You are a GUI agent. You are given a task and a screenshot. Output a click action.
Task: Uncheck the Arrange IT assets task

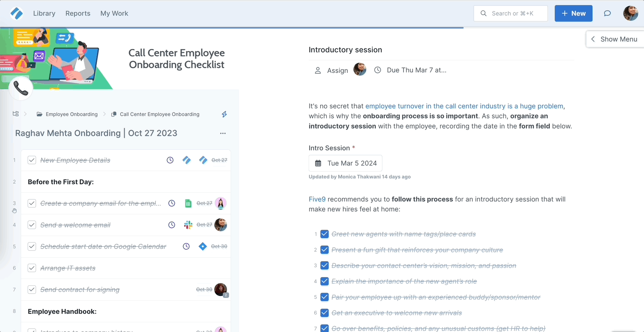tap(32, 268)
